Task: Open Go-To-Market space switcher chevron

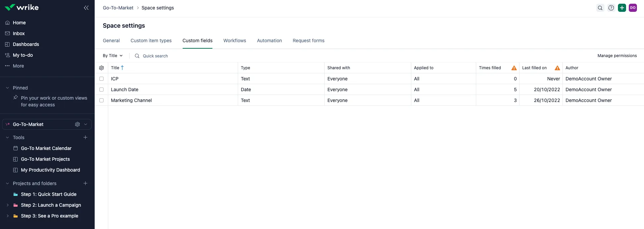Action: tap(86, 124)
